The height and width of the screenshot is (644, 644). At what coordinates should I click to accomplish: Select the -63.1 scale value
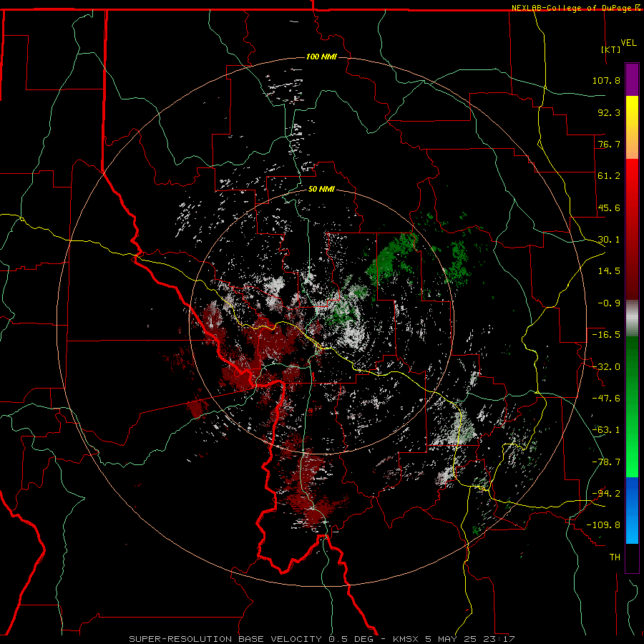click(606, 430)
